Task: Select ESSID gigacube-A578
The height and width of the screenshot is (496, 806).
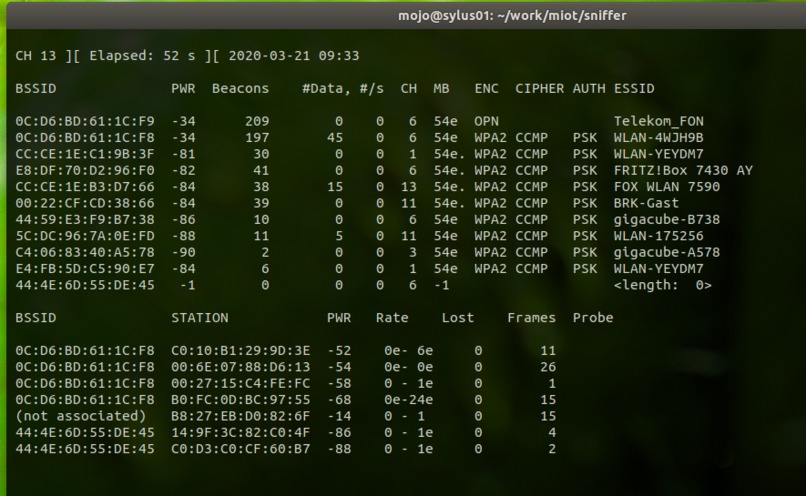Action: pos(667,252)
